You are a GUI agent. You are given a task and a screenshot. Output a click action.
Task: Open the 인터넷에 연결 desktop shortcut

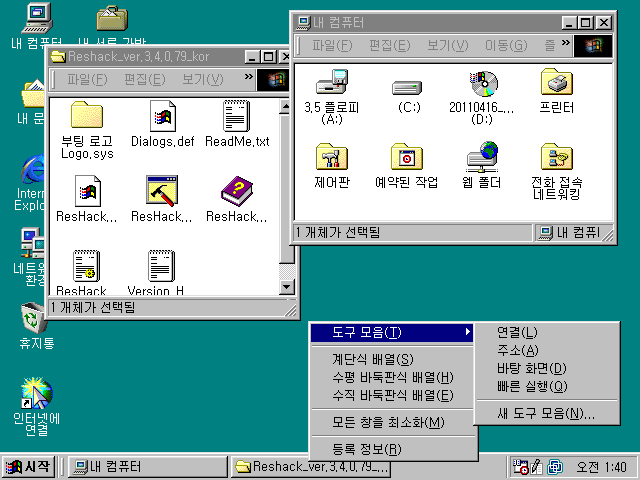(x=37, y=393)
